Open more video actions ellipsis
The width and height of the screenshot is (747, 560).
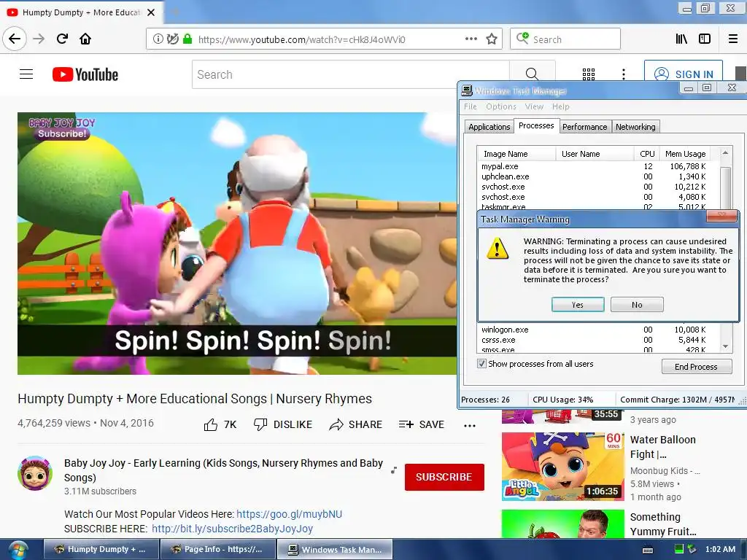(x=470, y=425)
